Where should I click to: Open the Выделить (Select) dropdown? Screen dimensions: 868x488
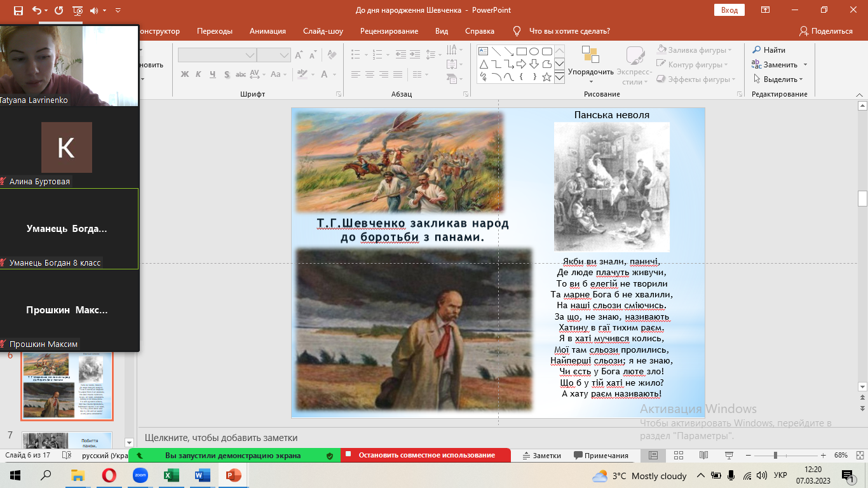click(x=778, y=79)
